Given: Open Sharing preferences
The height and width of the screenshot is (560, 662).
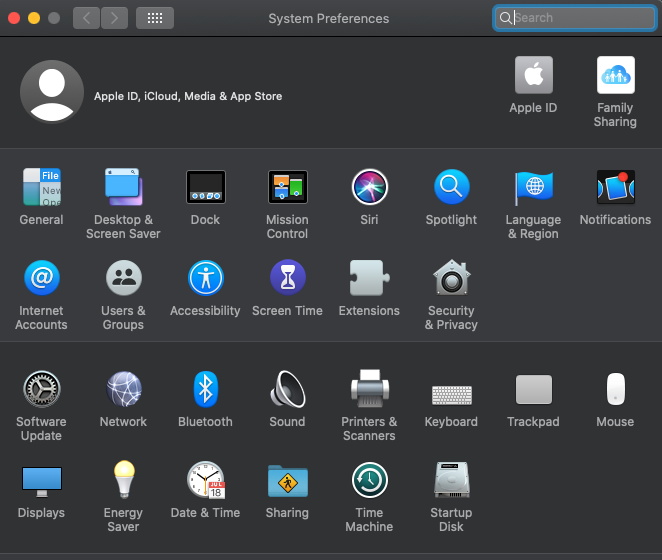Looking at the screenshot, I should [x=288, y=481].
